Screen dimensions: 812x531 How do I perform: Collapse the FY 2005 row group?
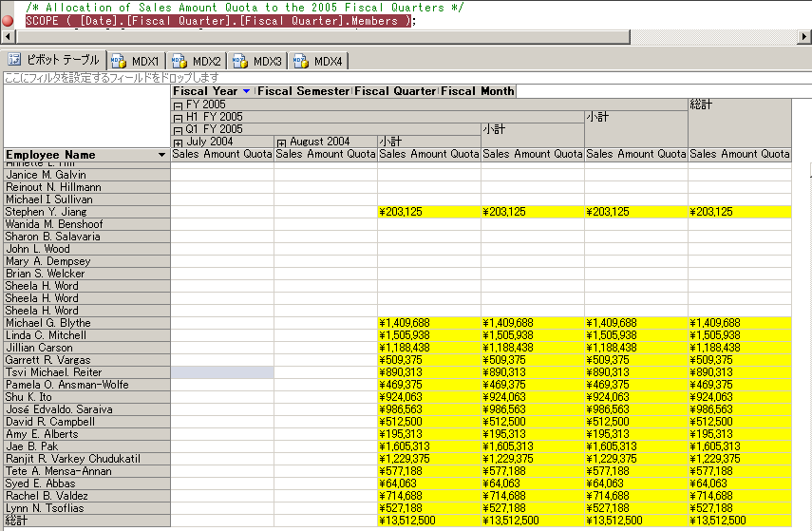click(x=178, y=104)
